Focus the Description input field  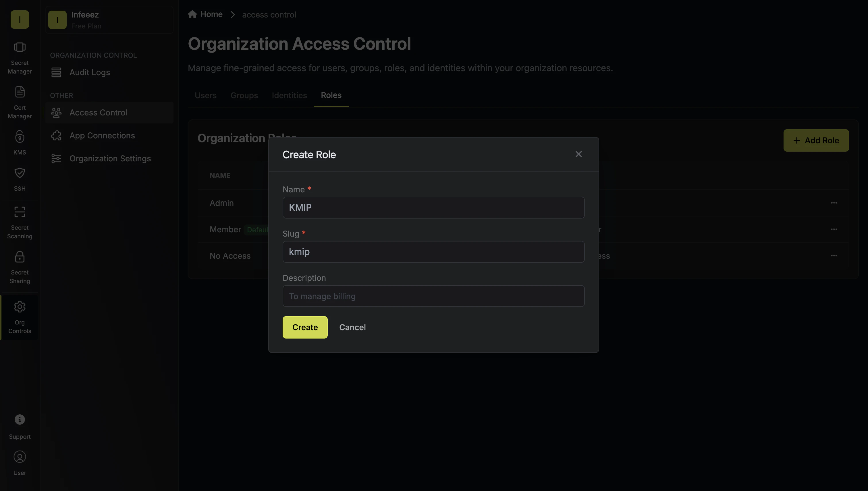(x=433, y=296)
